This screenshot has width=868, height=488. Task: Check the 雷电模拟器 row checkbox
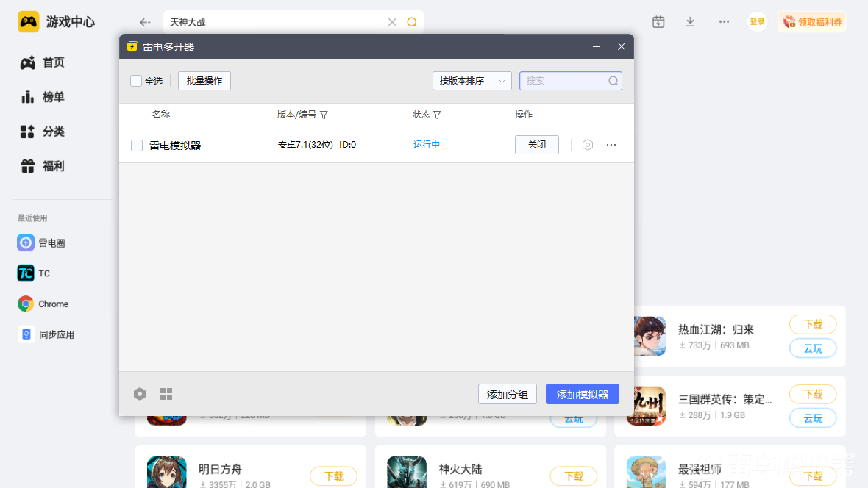tap(137, 146)
